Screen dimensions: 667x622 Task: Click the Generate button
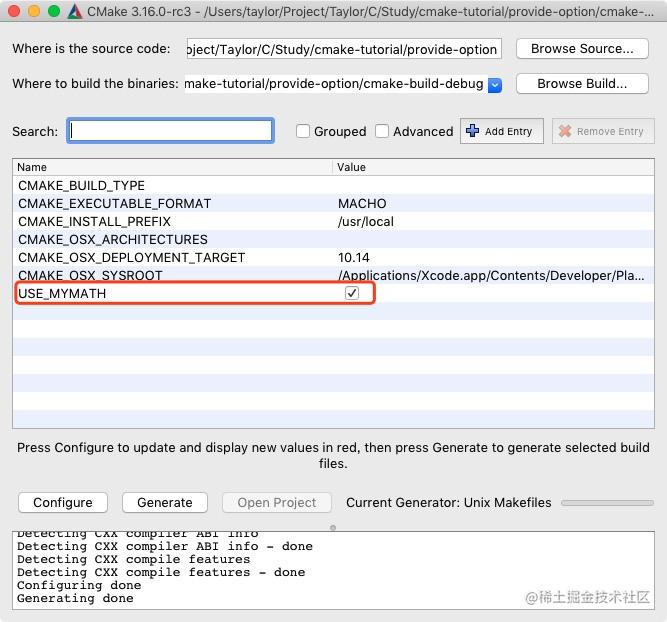tap(165, 502)
